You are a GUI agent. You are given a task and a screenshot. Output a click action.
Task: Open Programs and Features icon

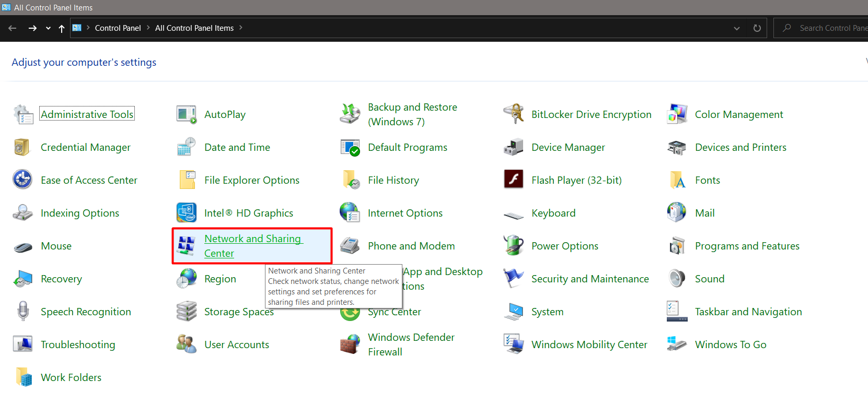coord(677,246)
